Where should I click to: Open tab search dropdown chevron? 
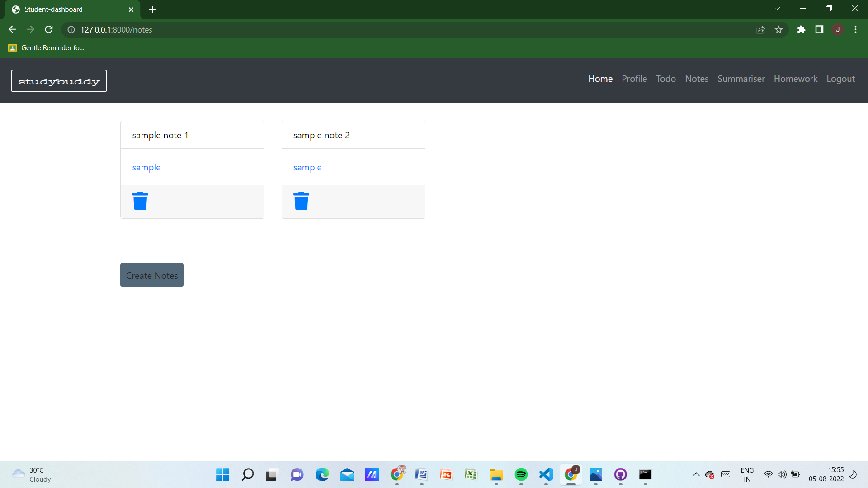[777, 9]
